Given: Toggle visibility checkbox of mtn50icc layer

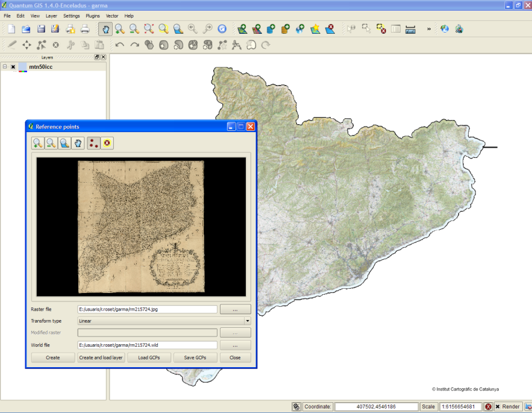Looking at the screenshot, I should coord(13,67).
